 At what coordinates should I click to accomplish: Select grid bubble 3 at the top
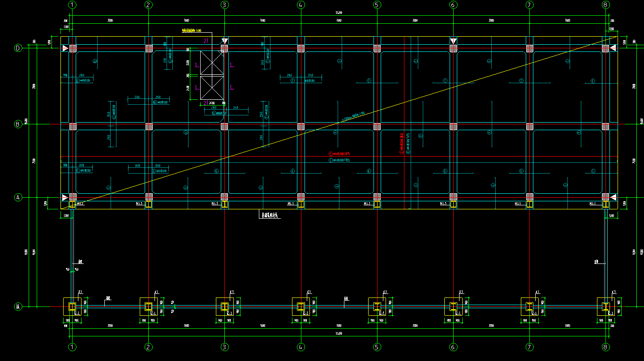225,5
